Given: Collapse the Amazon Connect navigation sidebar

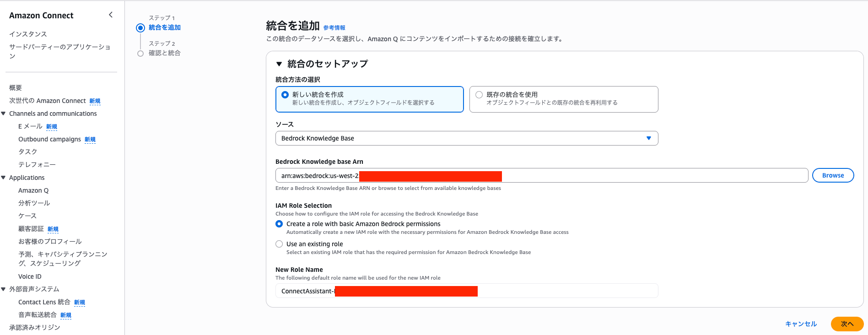Looking at the screenshot, I should point(110,14).
